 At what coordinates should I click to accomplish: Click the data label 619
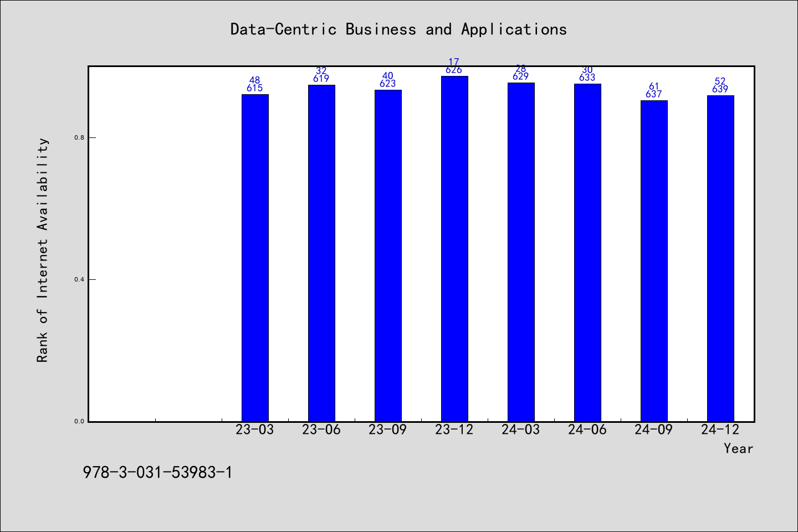[321, 79]
